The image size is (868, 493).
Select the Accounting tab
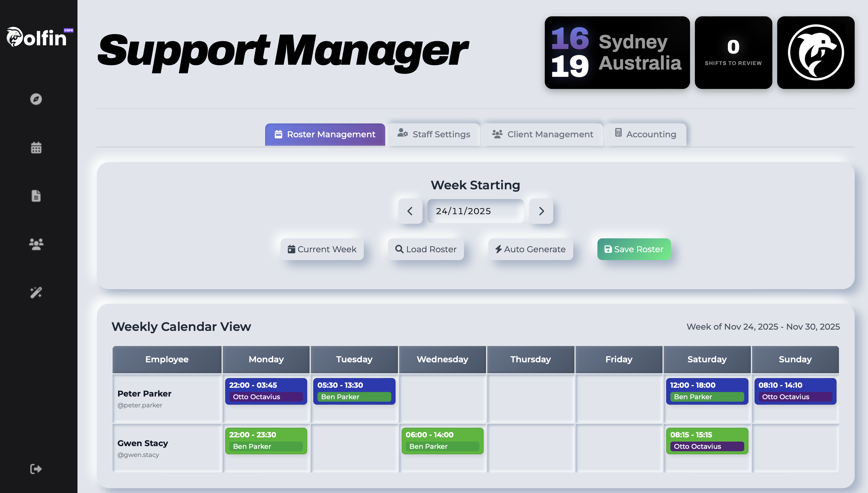point(646,134)
